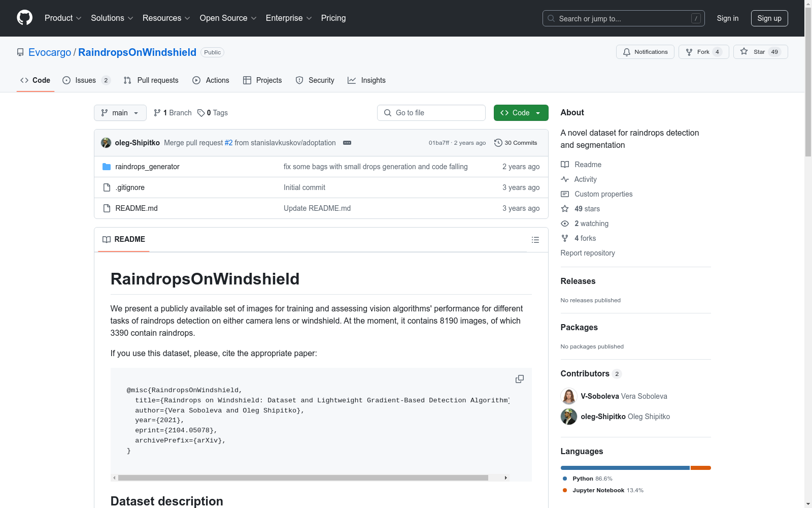Open the 'Initial commit' message link
Viewport: 812px width, 508px height.
coord(304,187)
